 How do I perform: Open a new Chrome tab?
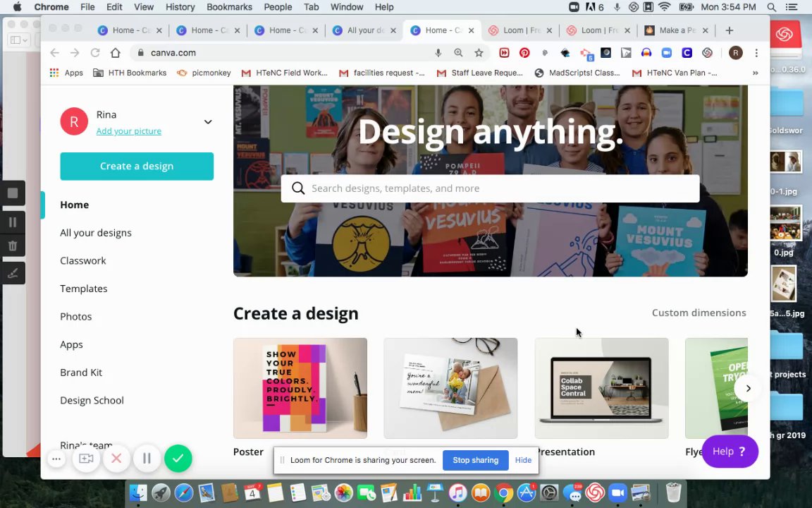point(729,30)
